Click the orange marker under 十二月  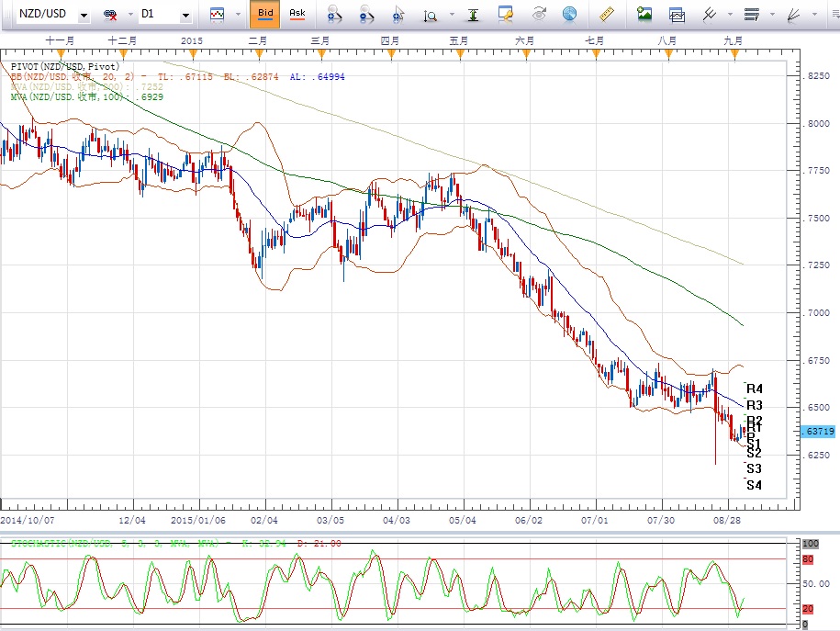coord(123,54)
